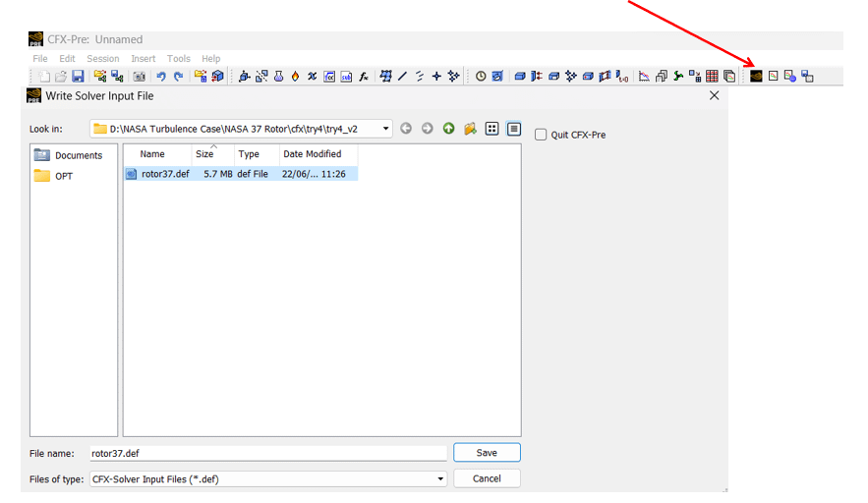Viewport: 868px width, 503px height.
Task: Click the camera Save Picture icon
Action: [x=139, y=77]
